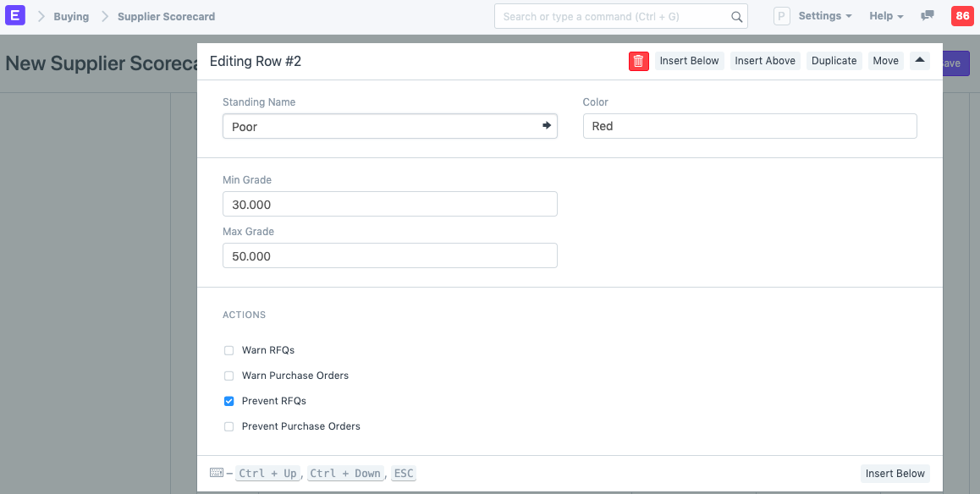Click the feedback chat icon
Screen dimensions: 980x494
tap(928, 15)
